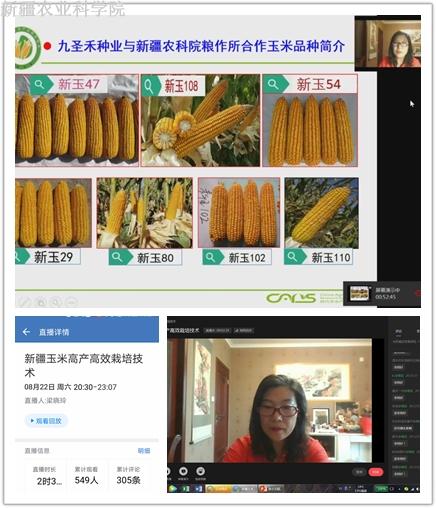Viewport: 436px width, 508px height.
Task: Open the slideshow zoom tool icon
Action: click(56, 302)
